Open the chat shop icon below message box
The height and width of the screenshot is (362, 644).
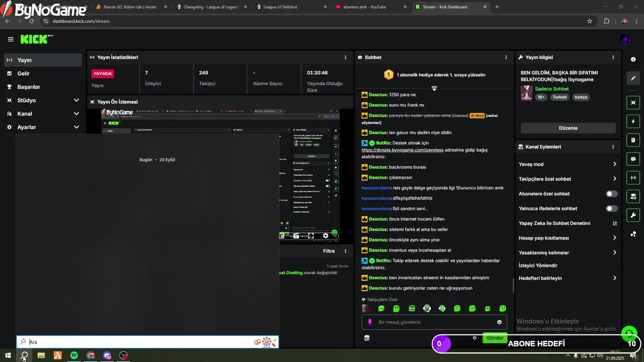coord(367,338)
